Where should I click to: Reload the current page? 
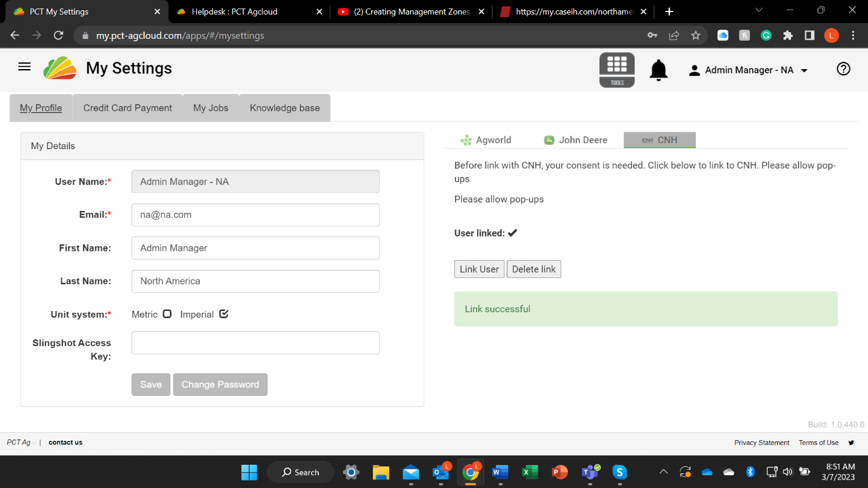[58, 36]
